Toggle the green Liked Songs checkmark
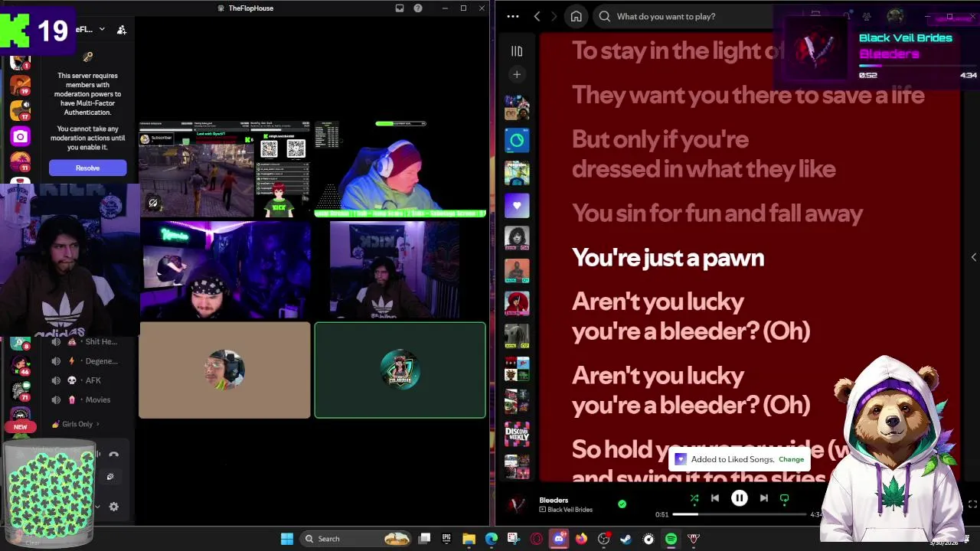 [x=622, y=504]
